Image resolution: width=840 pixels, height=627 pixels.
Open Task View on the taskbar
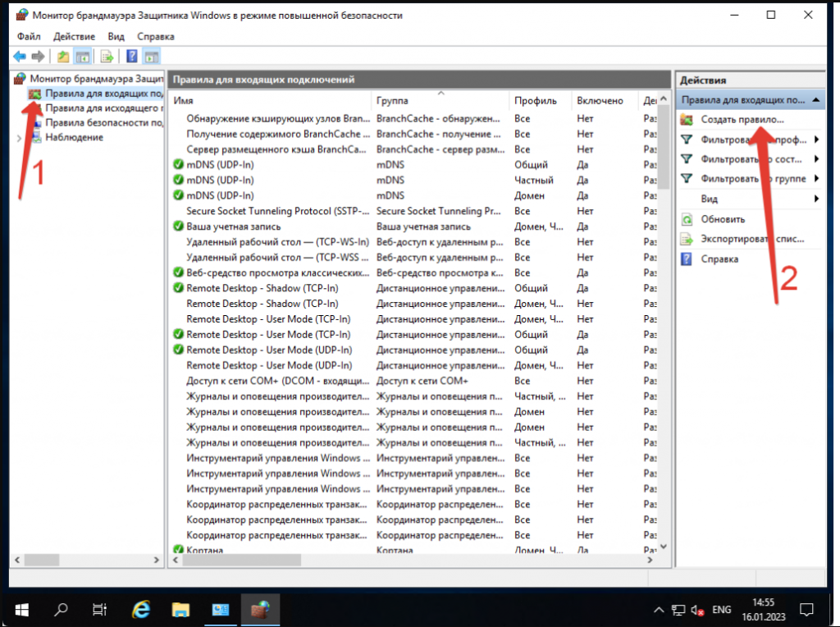point(99,609)
